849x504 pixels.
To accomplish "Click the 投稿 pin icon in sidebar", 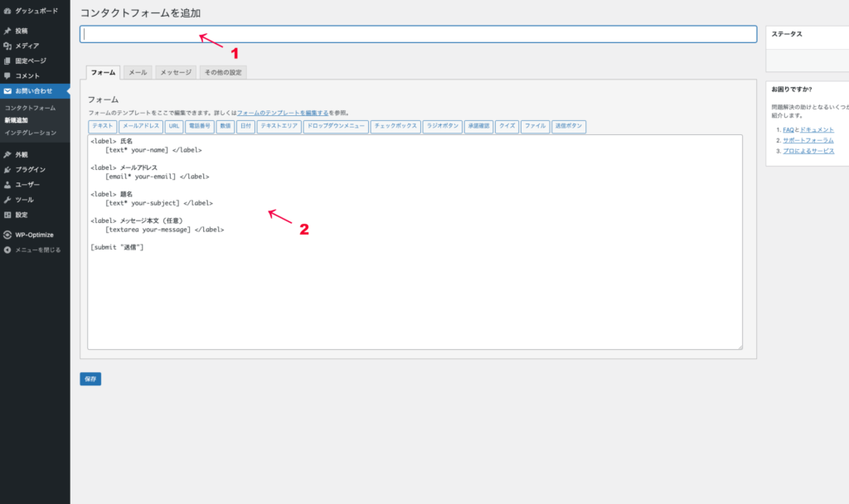I will [x=7, y=31].
